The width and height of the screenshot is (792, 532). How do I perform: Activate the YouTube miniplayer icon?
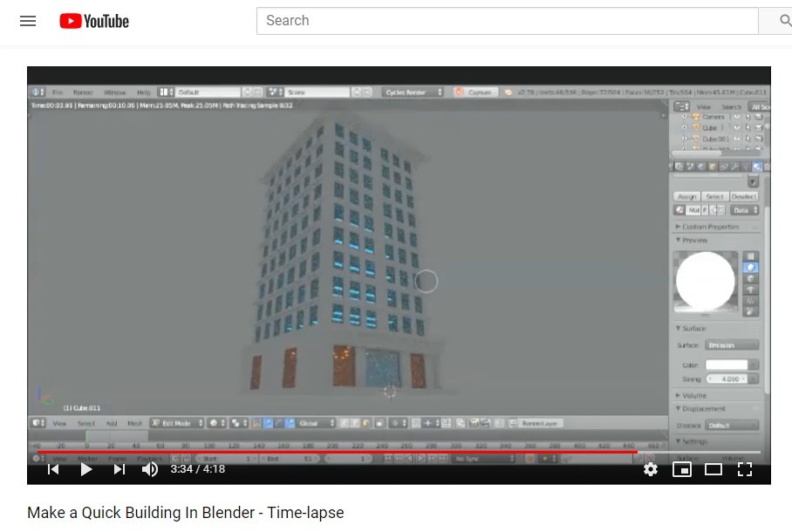682,469
